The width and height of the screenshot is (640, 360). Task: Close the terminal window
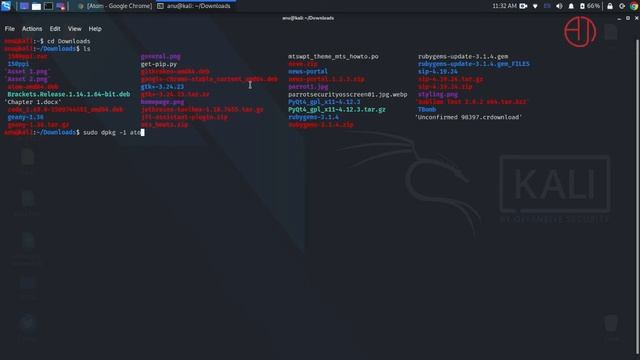[x=636, y=18]
